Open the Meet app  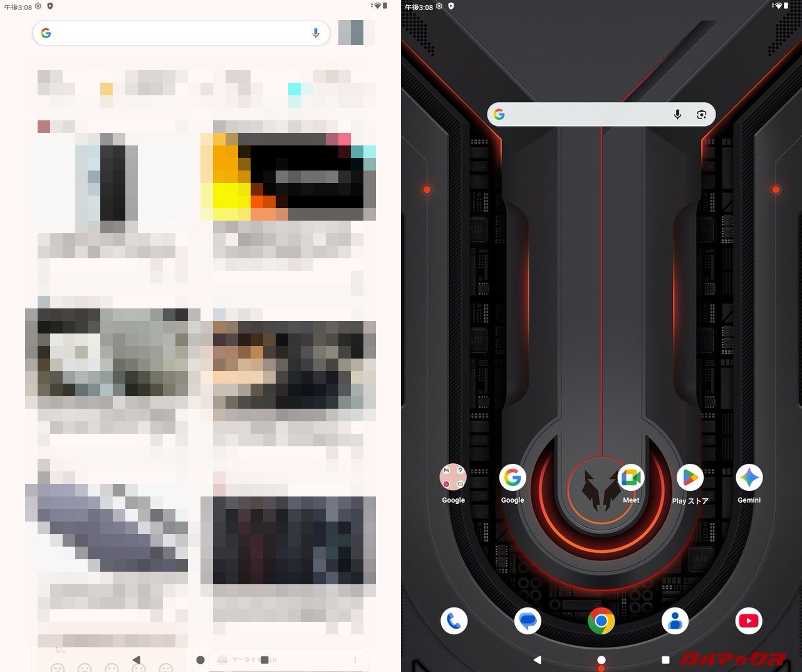[630, 478]
